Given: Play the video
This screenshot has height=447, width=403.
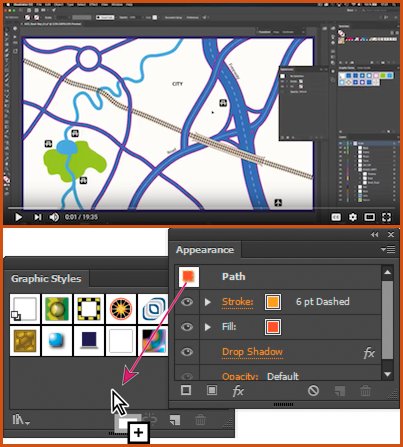Looking at the screenshot, I should coord(19,217).
